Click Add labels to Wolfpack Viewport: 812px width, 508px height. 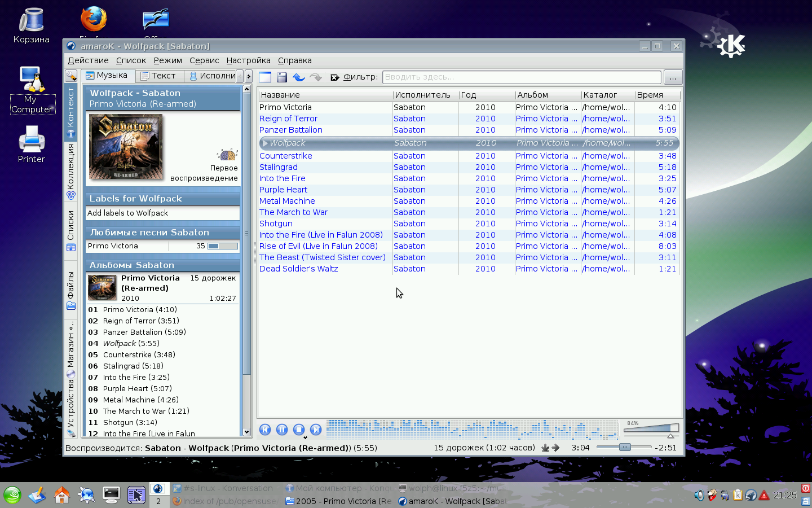pyautogui.click(x=127, y=213)
